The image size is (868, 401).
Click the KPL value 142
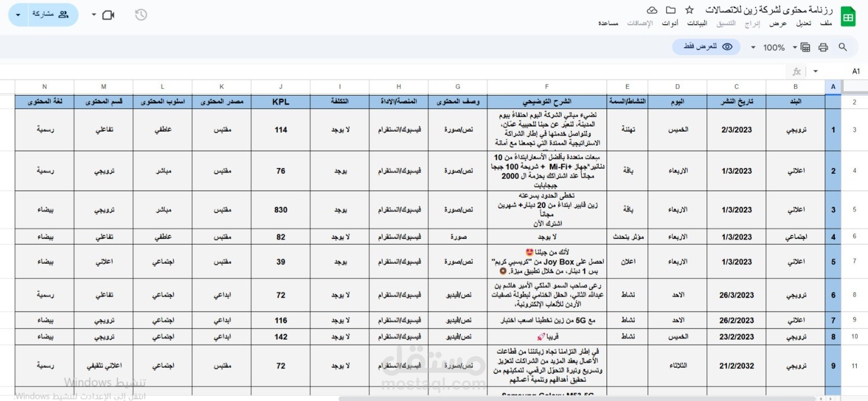281,337
